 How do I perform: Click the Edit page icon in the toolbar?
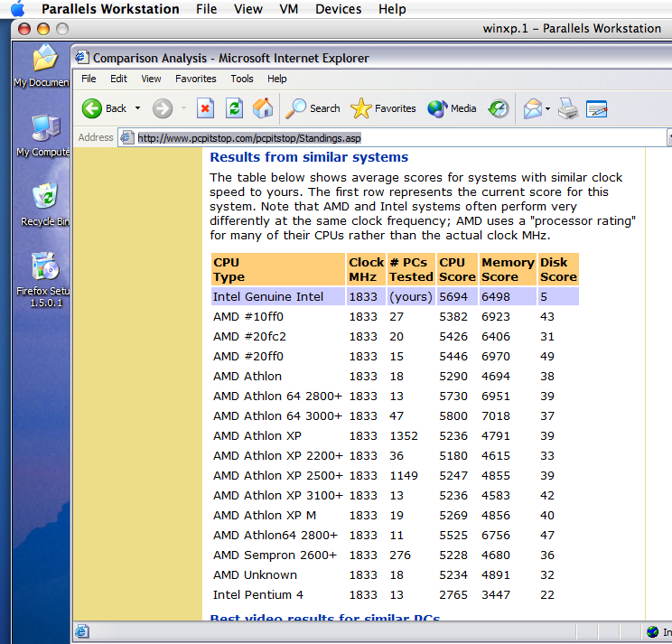[x=596, y=109]
